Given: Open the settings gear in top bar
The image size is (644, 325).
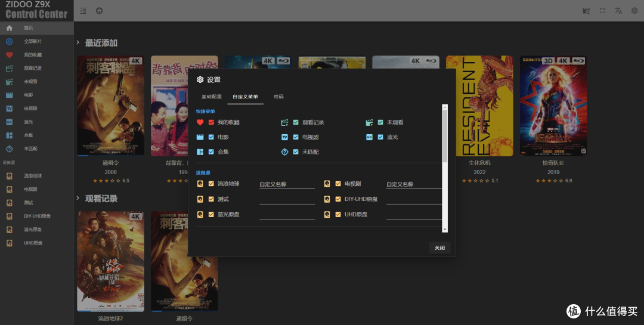Looking at the screenshot, I should [634, 11].
